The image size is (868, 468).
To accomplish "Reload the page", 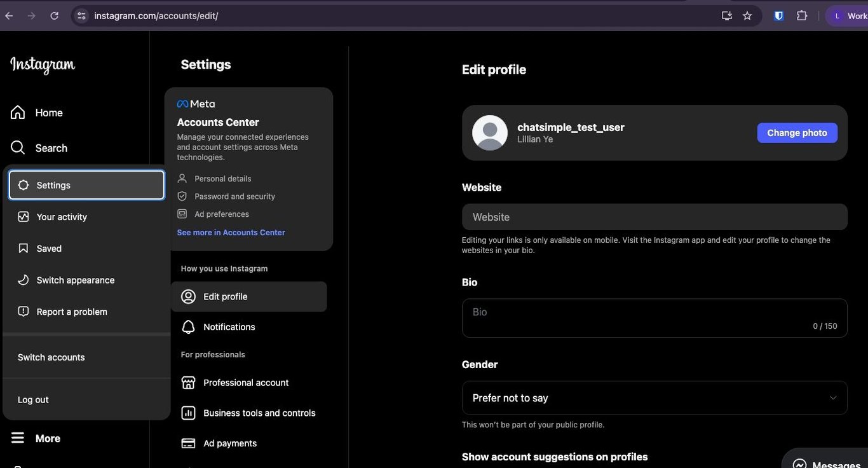I will click(x=54, y=16).
